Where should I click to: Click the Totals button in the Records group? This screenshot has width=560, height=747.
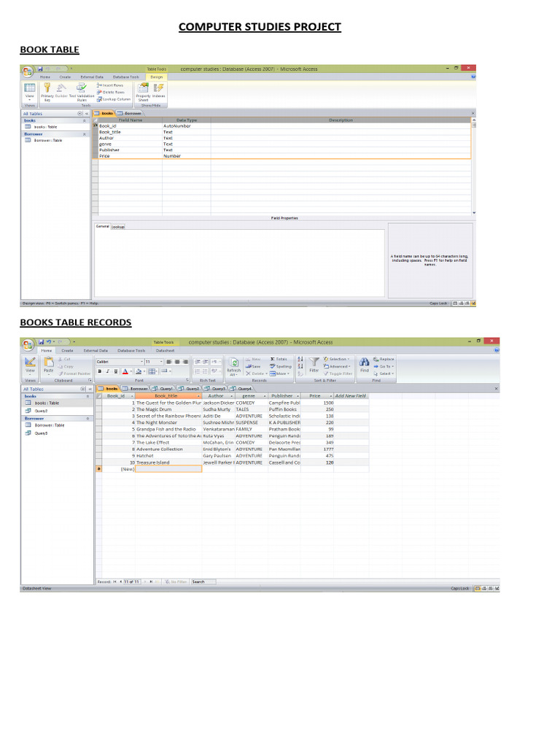279,359
